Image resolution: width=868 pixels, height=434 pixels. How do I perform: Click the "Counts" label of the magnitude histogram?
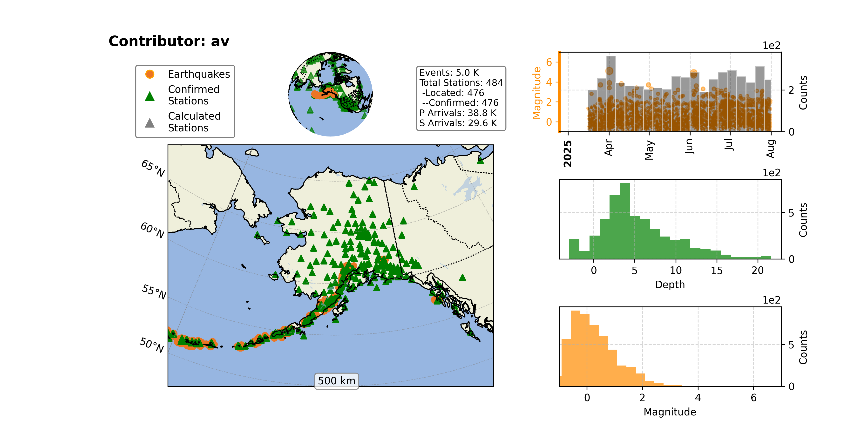(x=803, y=347)
